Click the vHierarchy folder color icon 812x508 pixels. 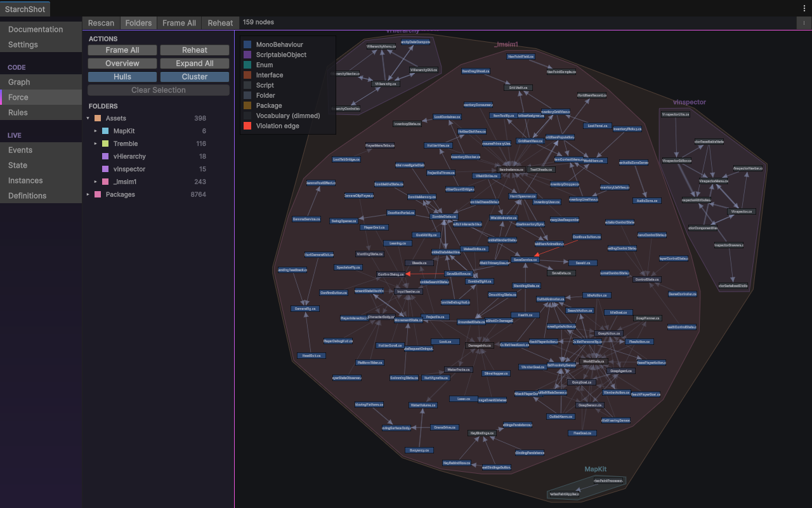105,156
